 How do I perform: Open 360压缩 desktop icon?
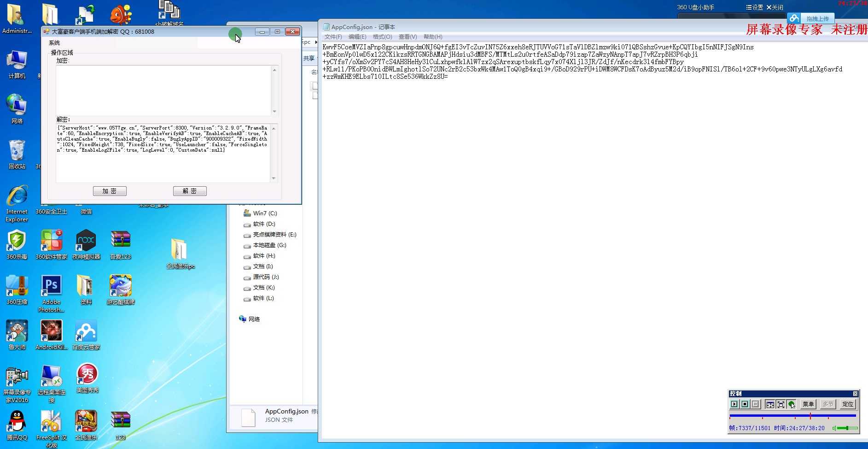click(x=17, y=290)
